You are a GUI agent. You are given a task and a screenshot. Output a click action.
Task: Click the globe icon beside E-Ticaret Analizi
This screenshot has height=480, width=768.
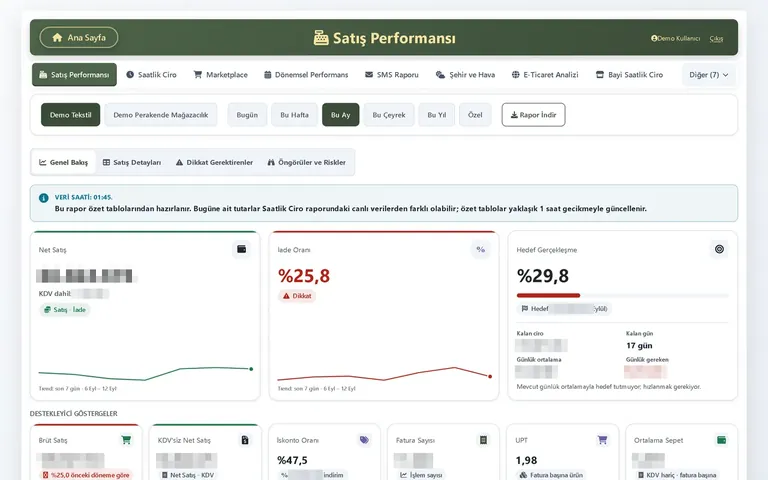coord(515,74)
